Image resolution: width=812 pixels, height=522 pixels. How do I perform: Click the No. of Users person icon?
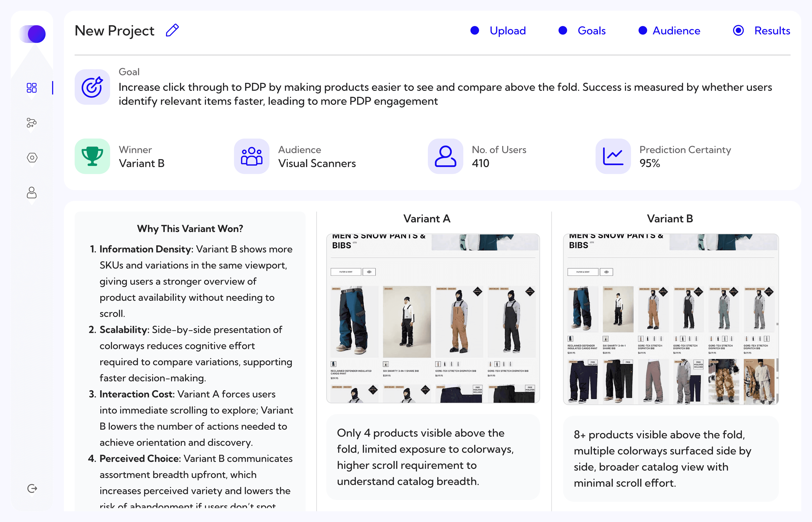[445, 156]
